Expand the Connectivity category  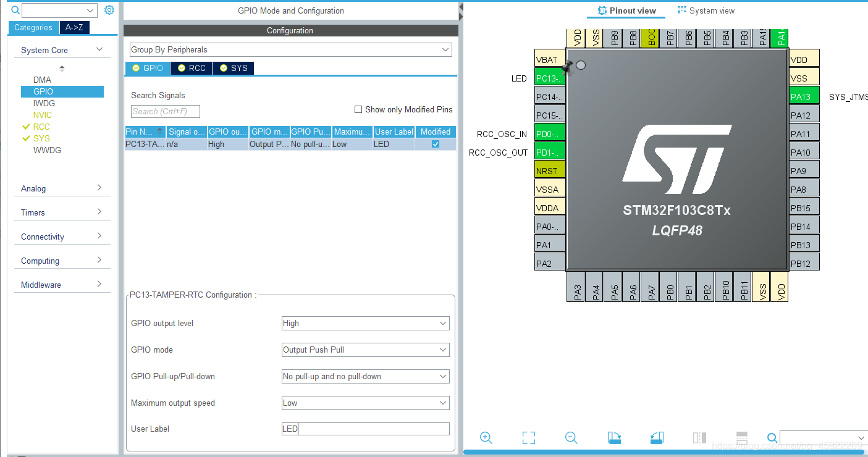tap(99, 236)
